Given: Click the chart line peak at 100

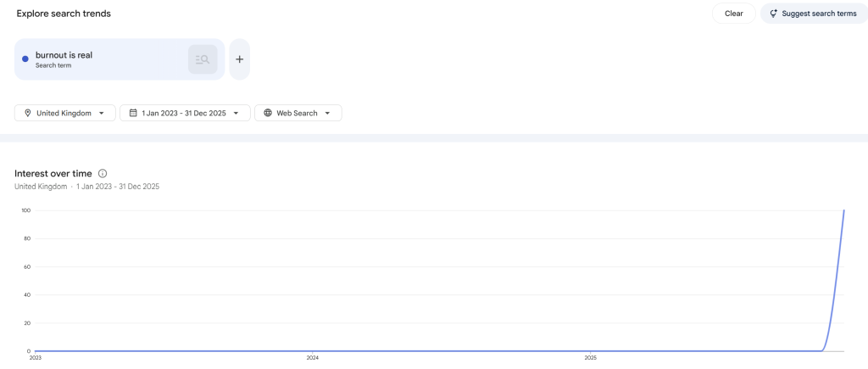Looking at the screenshot, I should pos(843,210).
